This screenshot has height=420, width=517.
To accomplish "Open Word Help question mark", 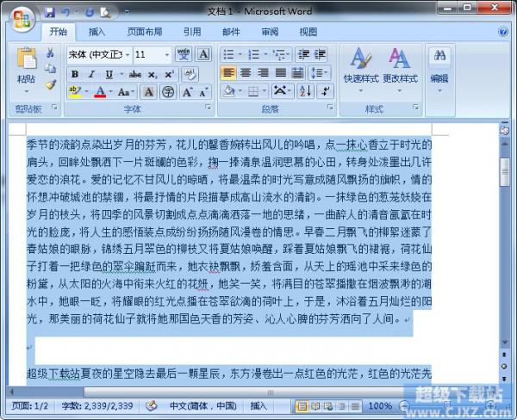I will coord(503,32).
